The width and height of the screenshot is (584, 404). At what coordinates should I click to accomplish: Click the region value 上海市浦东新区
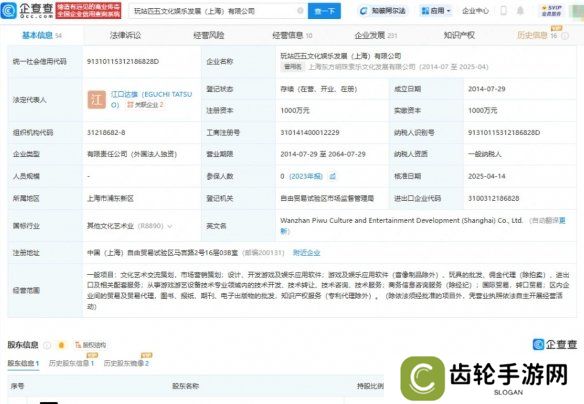tap(110, 198)
